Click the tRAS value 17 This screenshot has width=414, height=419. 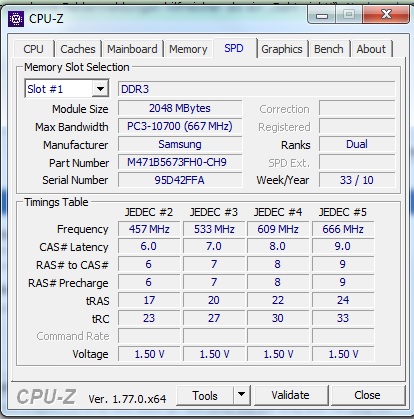pos(149,300)
